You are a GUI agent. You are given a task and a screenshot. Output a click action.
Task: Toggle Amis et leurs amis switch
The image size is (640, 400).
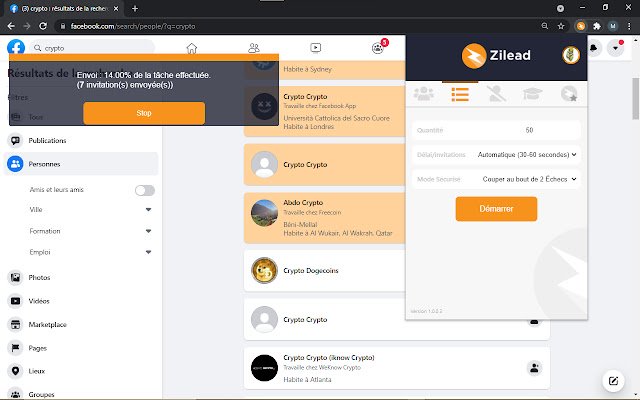(145, 190)
